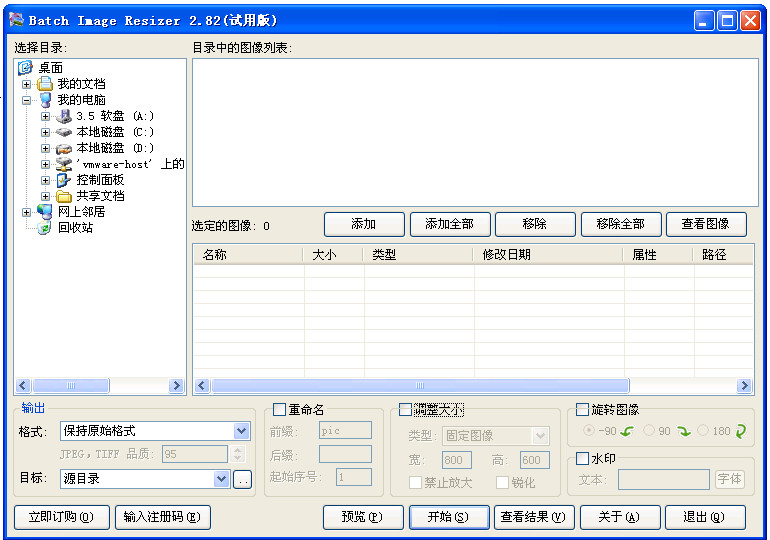Tick the 锐化 sharpen checkbox
770x540 pixels.
[502, 483]
